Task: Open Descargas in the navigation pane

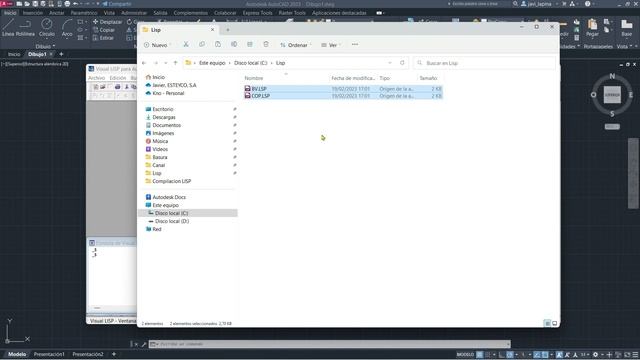Action: coord(164,117)
